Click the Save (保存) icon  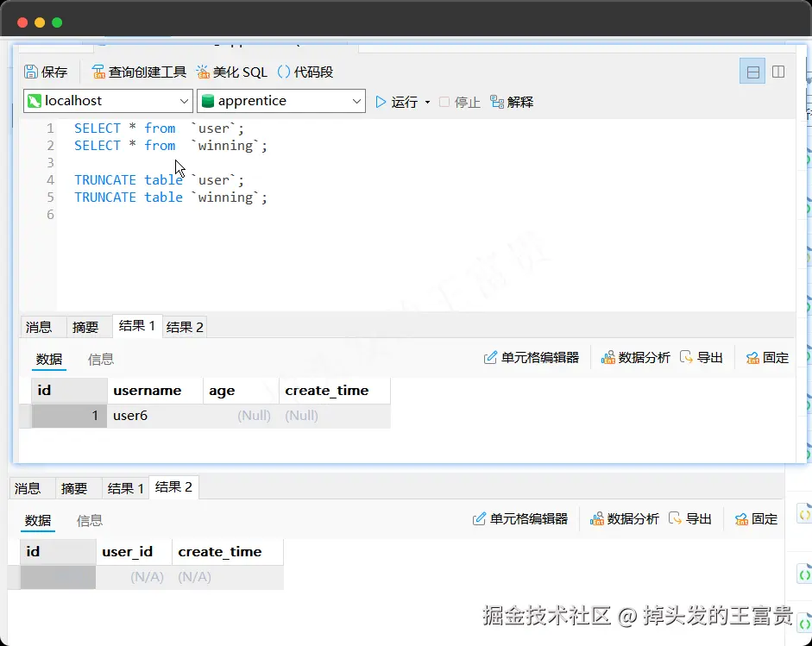(x=31, y=72)
